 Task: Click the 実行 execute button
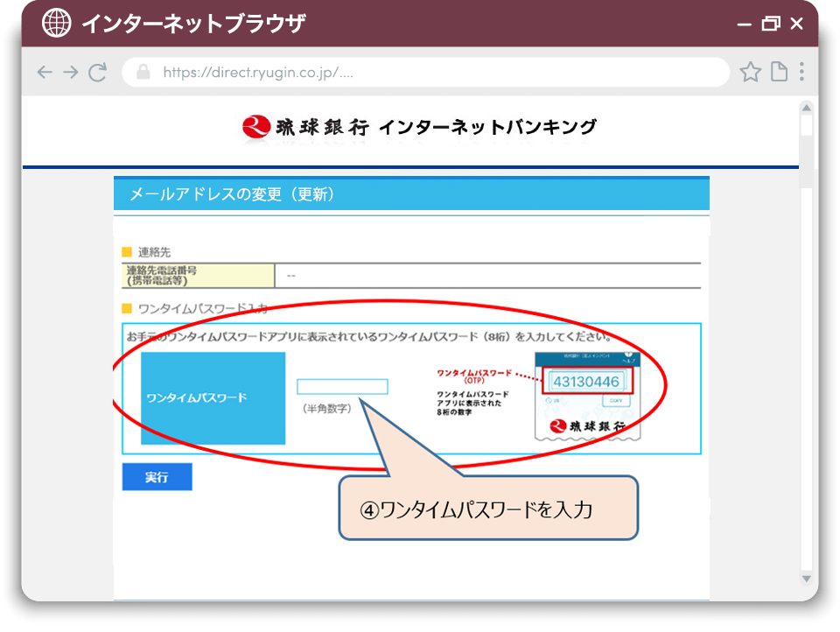[x=157, y=476]
